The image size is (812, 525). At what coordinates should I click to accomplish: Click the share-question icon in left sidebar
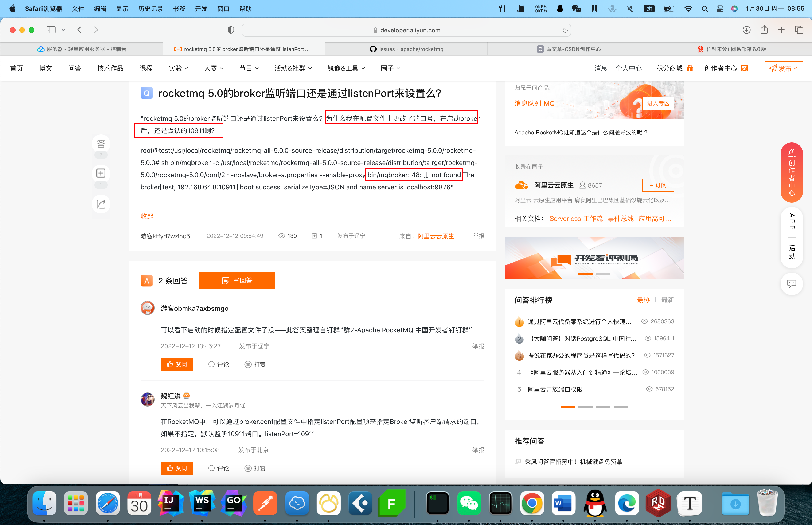(x=101, y=204)
